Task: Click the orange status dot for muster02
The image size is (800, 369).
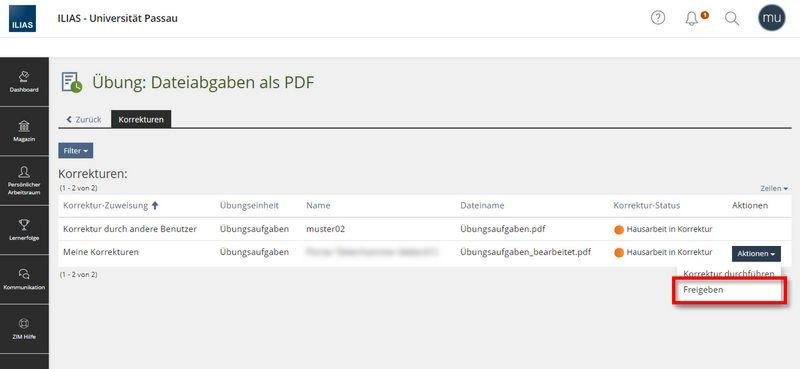Action: point(619,230)
